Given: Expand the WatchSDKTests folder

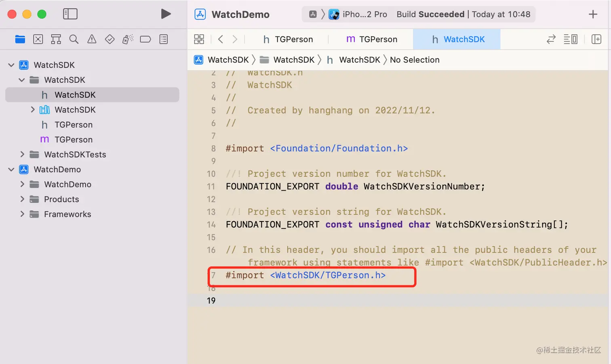Looking at the screenshot, I should pos(22,155).
